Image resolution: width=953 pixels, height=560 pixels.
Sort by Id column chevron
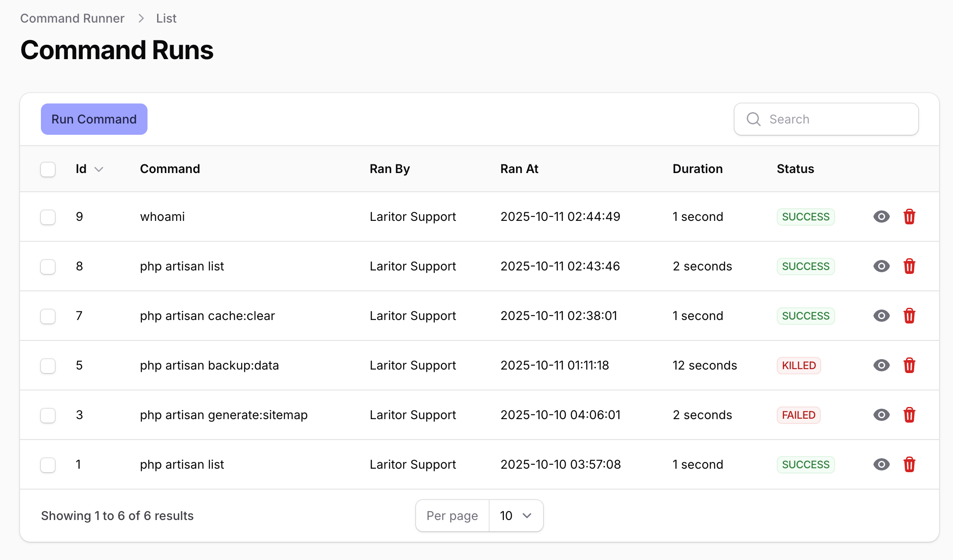[99, 169]
